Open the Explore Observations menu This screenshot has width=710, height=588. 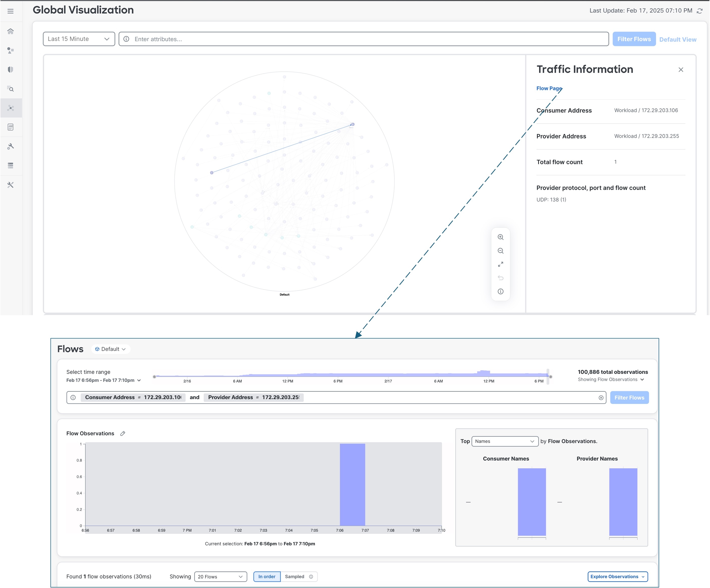click(617, 577)
